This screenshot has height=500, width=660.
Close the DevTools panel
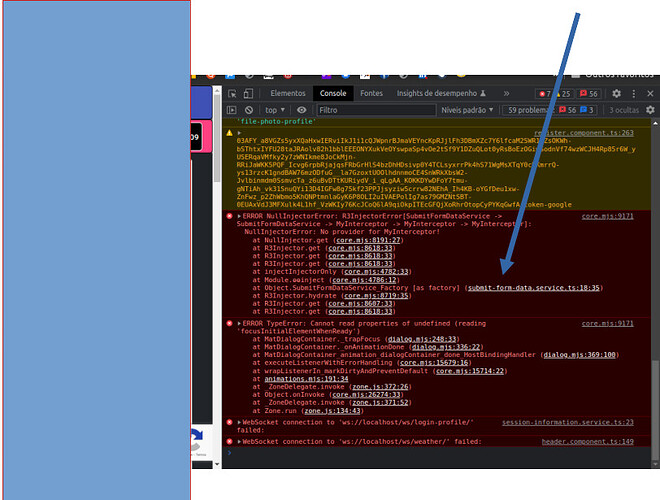pos(650,93)
